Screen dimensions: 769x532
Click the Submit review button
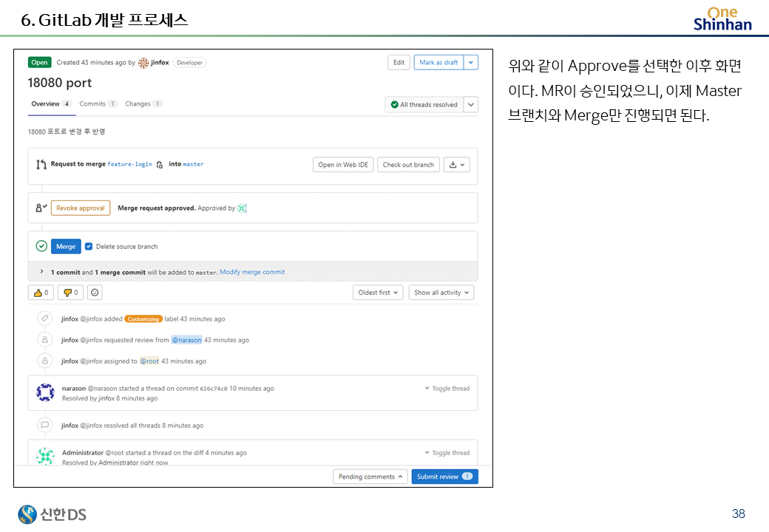(445, 477)
